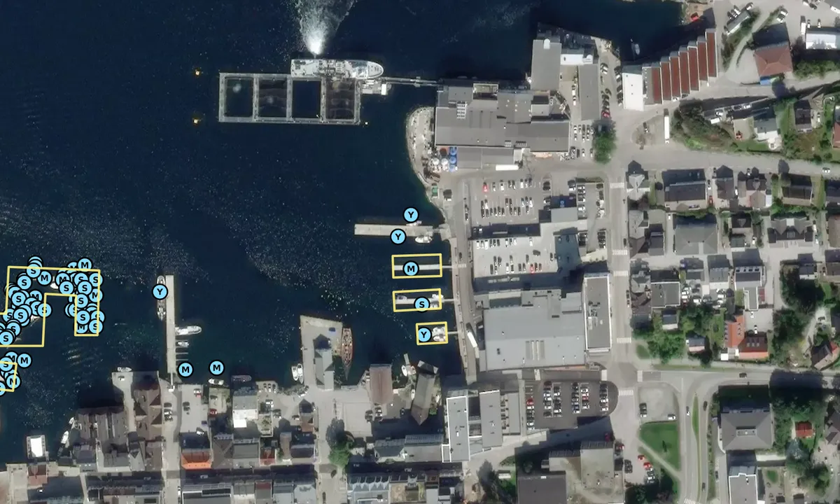Select the ship docked at the fish farm barge
840x504 pixels.
[x=336, y=68]
